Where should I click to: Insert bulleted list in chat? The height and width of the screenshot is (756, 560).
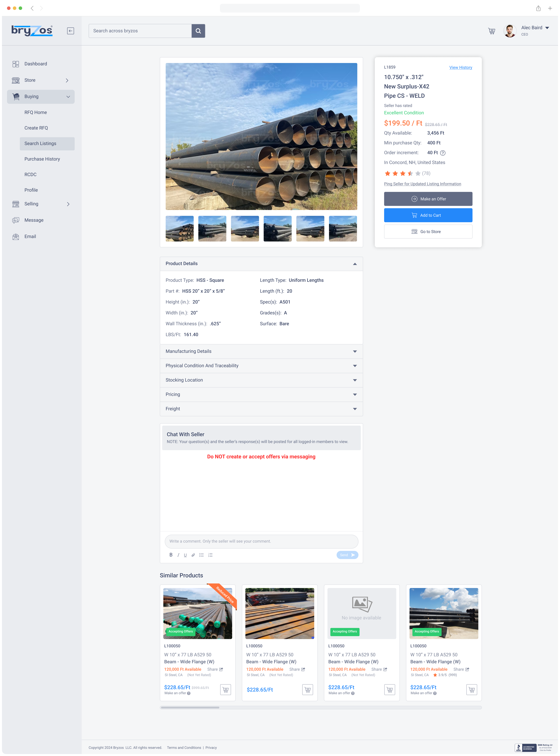coord(201,555)
